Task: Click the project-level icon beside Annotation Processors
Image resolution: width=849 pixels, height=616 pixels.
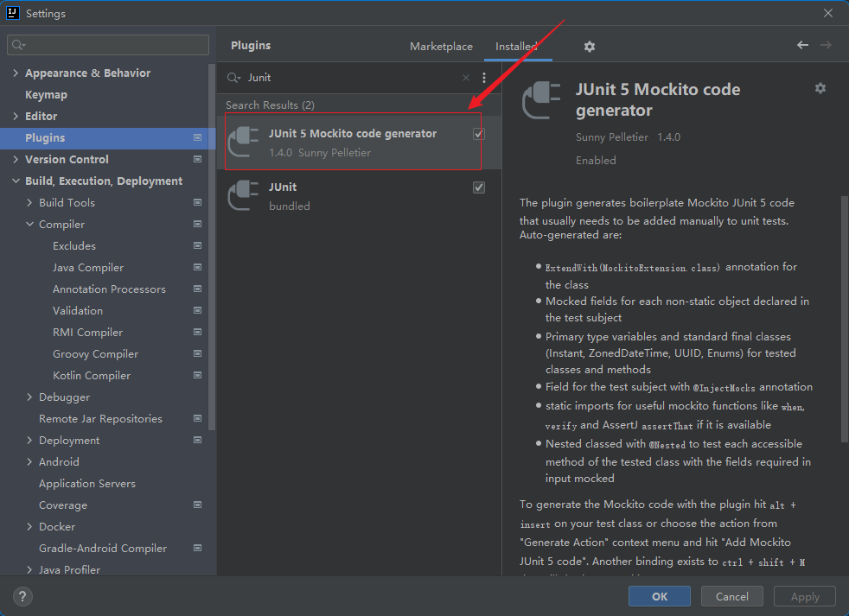Action: pos(198,289)
